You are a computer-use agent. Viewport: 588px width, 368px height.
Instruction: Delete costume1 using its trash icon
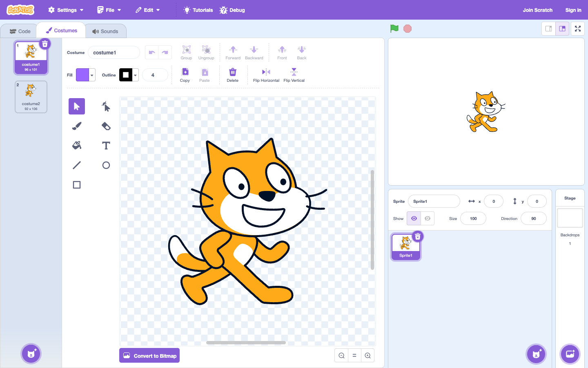click(45, 44)
